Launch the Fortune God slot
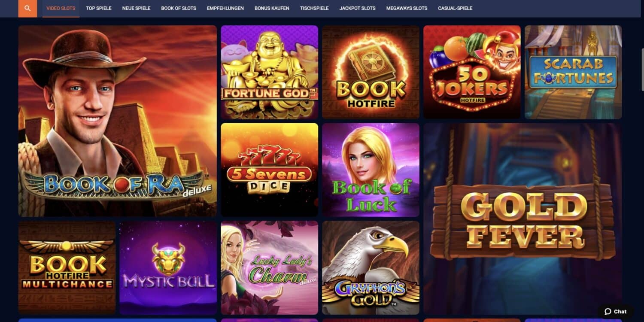Image resolution: width=644 pixels, height=322 pixels. 270,72
